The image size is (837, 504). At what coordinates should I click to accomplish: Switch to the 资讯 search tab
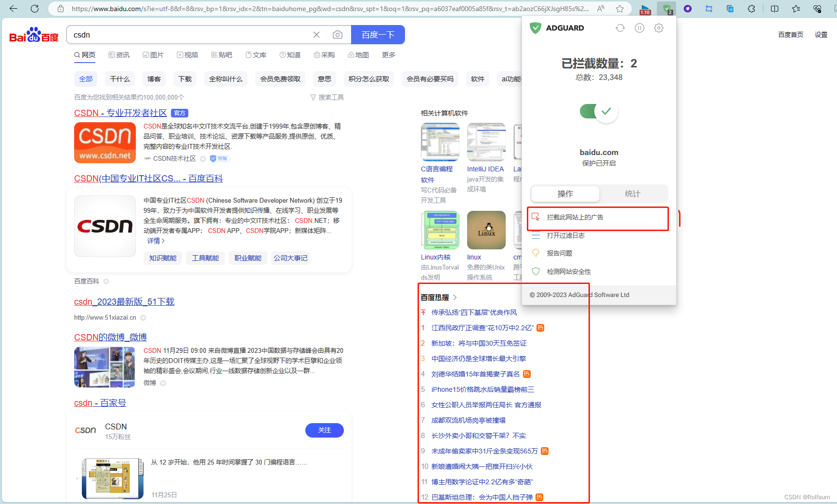[x=119, y=55]
